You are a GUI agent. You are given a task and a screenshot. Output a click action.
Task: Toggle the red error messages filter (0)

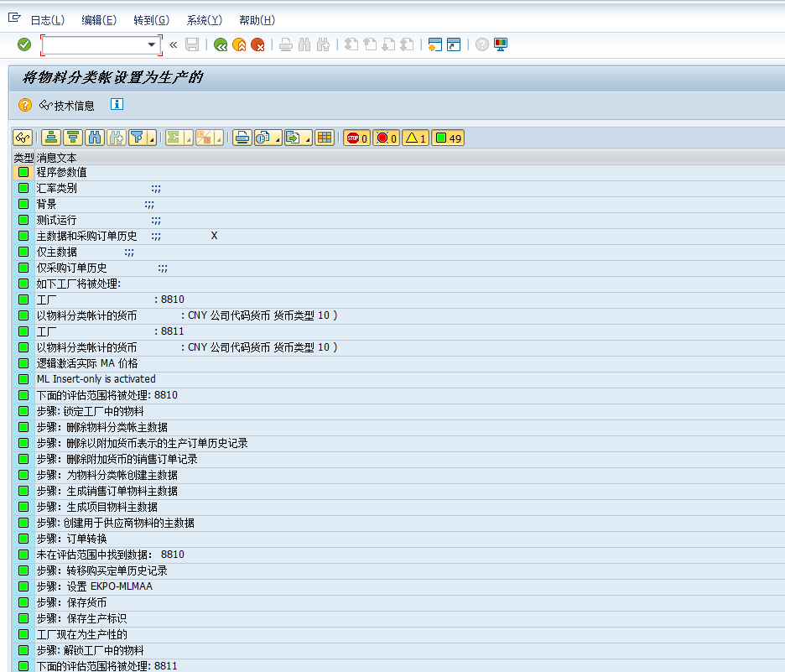click(386, 137)
